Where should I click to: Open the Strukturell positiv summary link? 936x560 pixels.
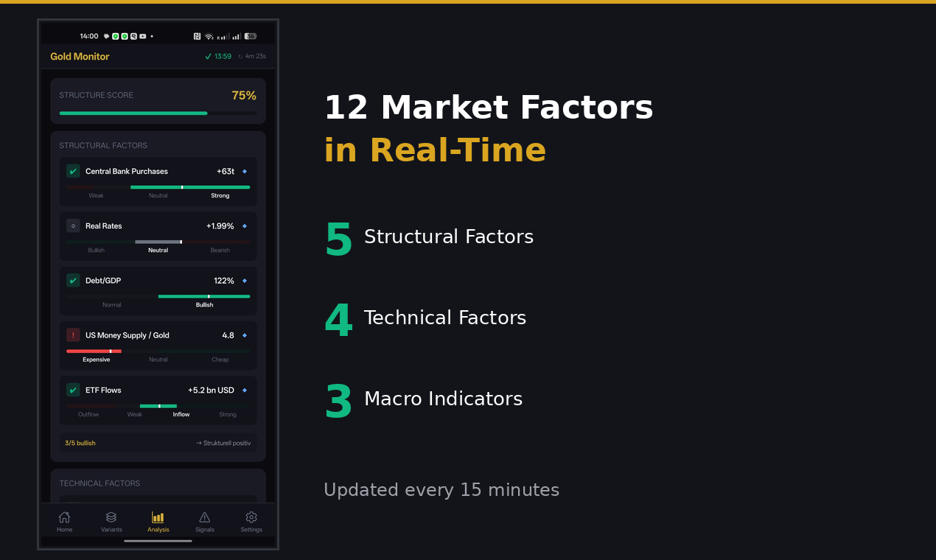(x=223, y=443)
